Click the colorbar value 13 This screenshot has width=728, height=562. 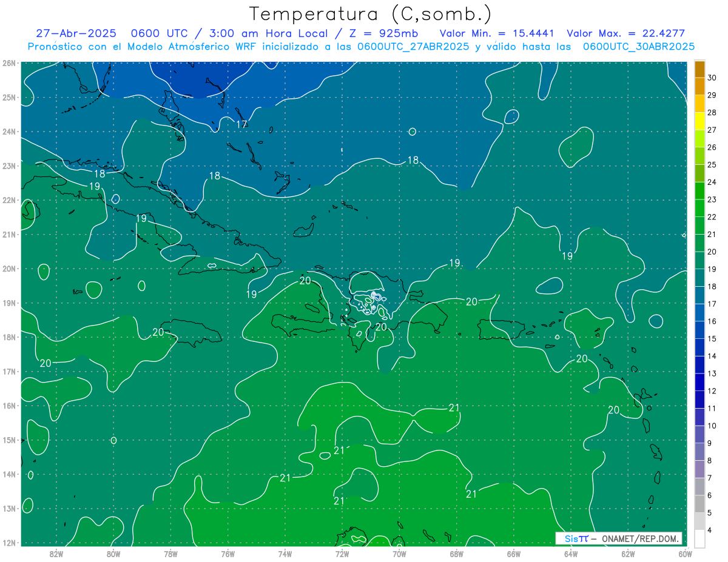(x=712, y=373)
